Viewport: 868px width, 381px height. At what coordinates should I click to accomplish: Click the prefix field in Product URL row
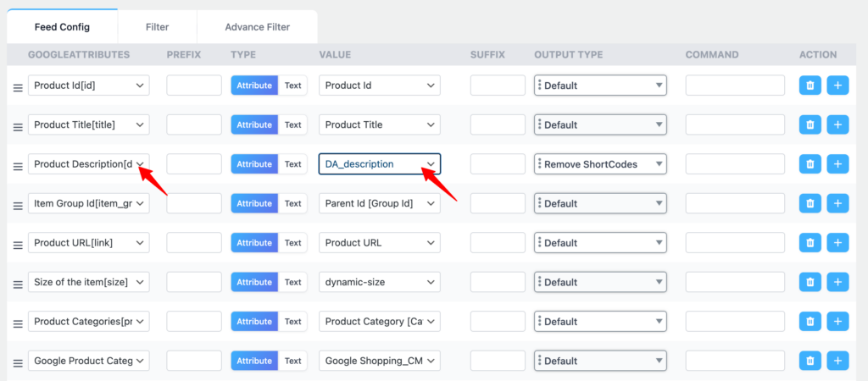194,243
